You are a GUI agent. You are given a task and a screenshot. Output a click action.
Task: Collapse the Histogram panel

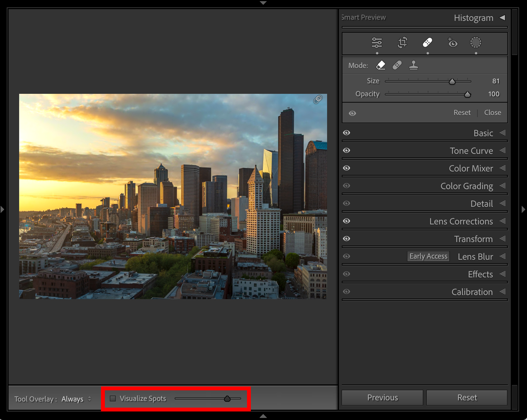click(503, 18)
